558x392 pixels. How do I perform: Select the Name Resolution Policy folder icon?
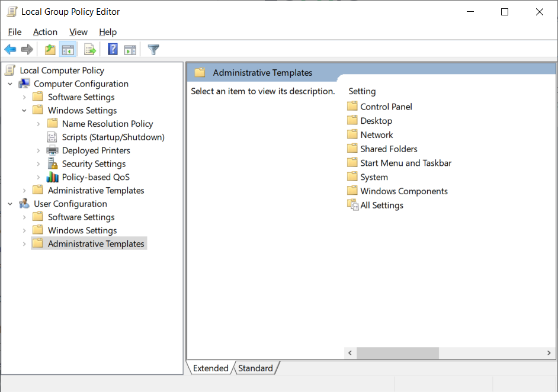tap(52, 123)
